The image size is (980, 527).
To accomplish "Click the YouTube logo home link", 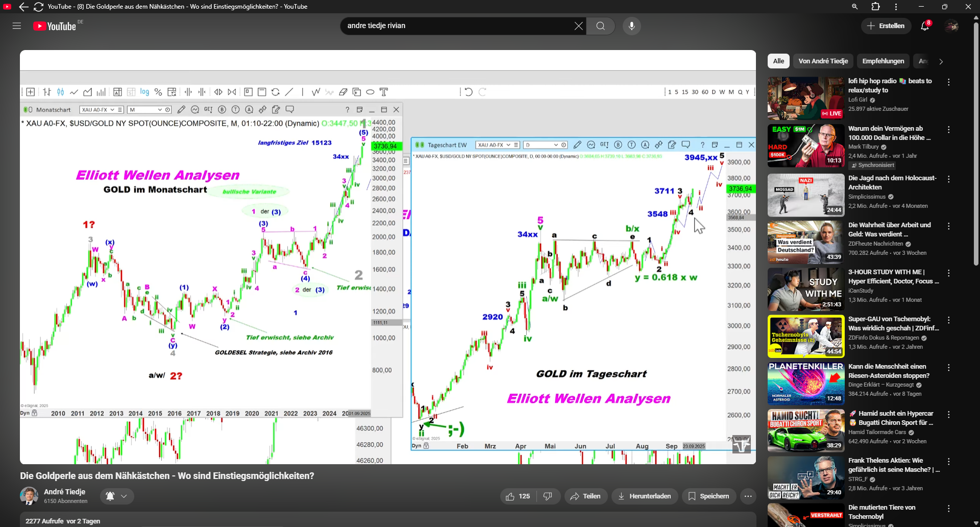I will point(55,26).
